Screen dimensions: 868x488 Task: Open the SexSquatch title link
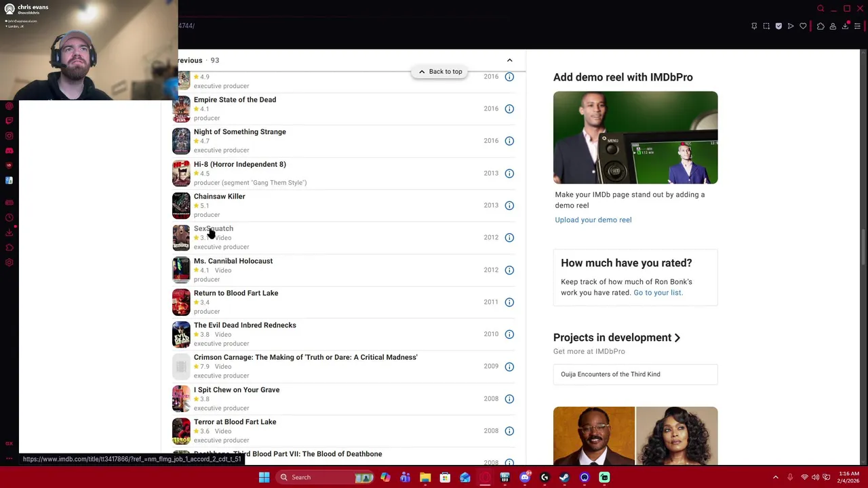[x=214, y=228]
